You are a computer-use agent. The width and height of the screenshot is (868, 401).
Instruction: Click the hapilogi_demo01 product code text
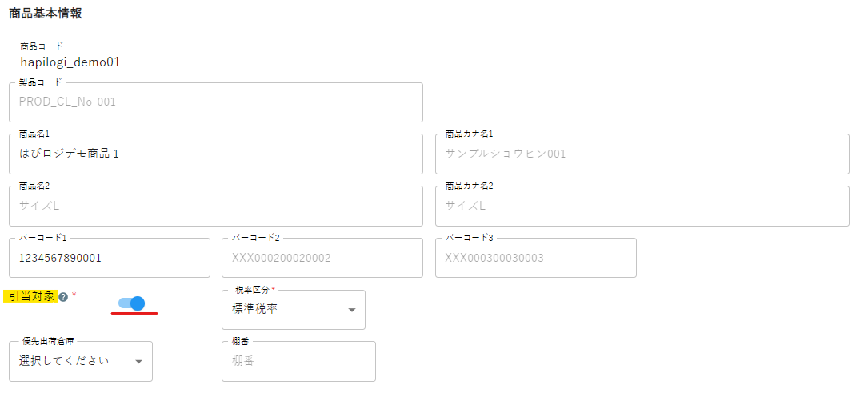70,62
